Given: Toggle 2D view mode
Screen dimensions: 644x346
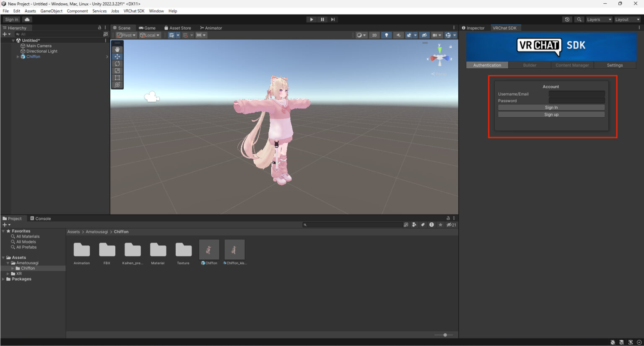Looking at the screenshot, I should (374, 35).
